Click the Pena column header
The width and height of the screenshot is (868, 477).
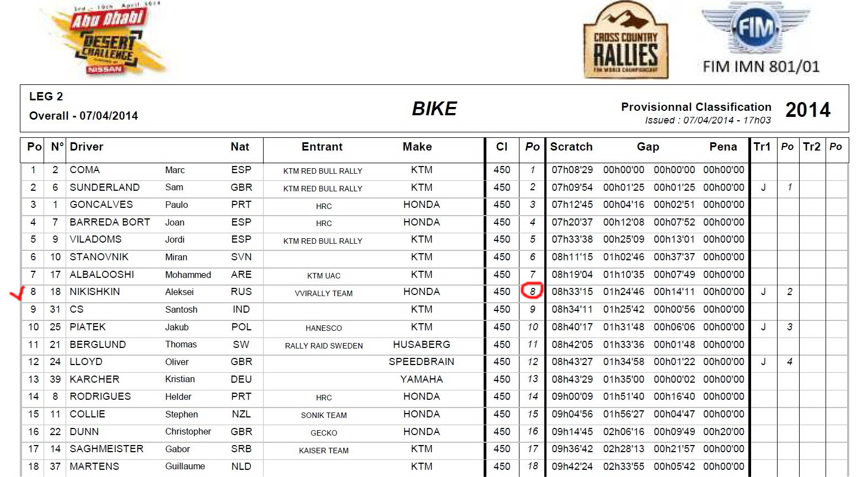tap(723, 147)
